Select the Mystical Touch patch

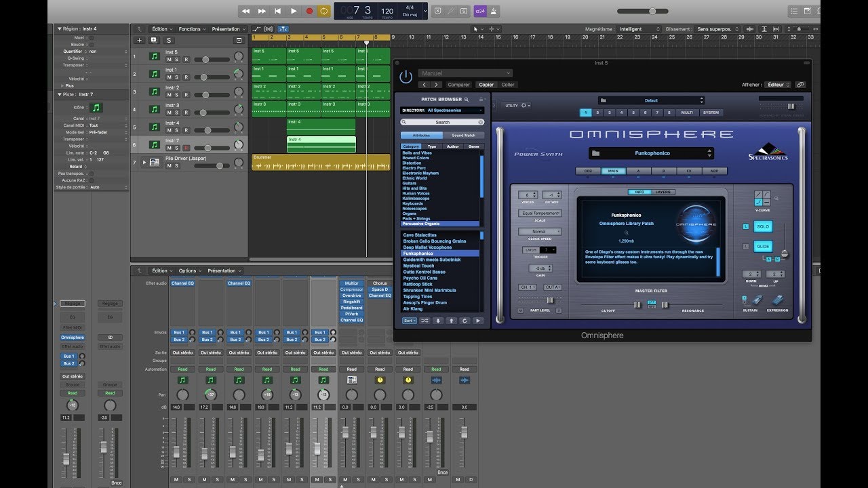click(418, 266)
